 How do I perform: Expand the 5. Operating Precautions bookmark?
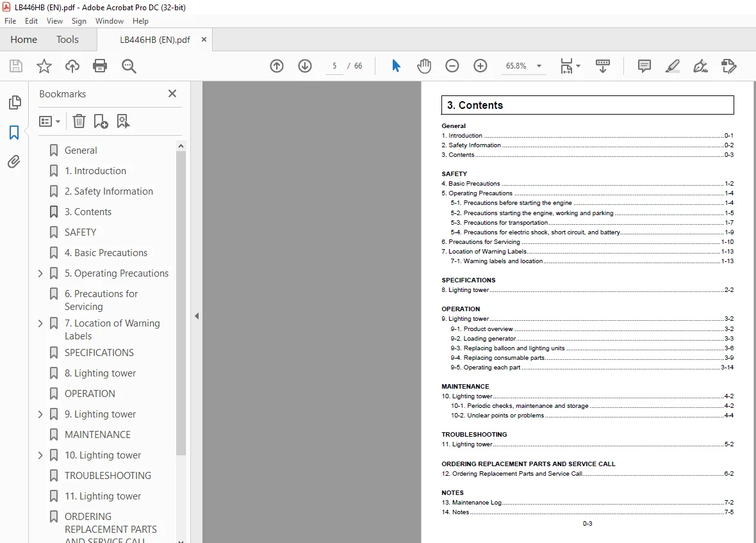coord(40,273)
